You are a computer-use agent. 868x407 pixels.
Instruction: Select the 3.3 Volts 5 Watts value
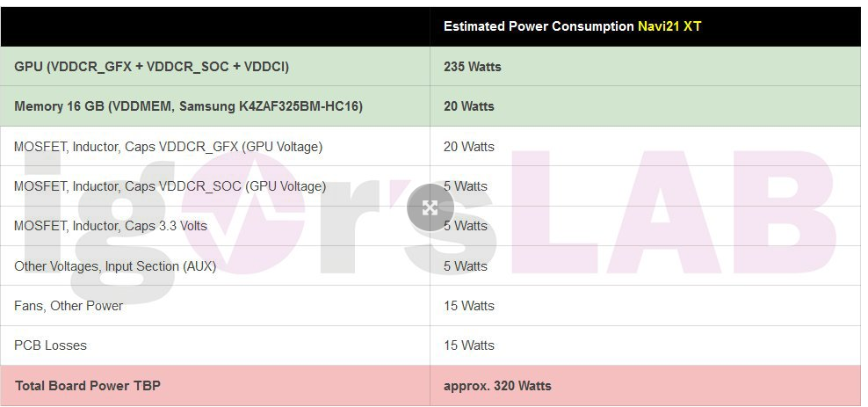click(x=466, y=226)
